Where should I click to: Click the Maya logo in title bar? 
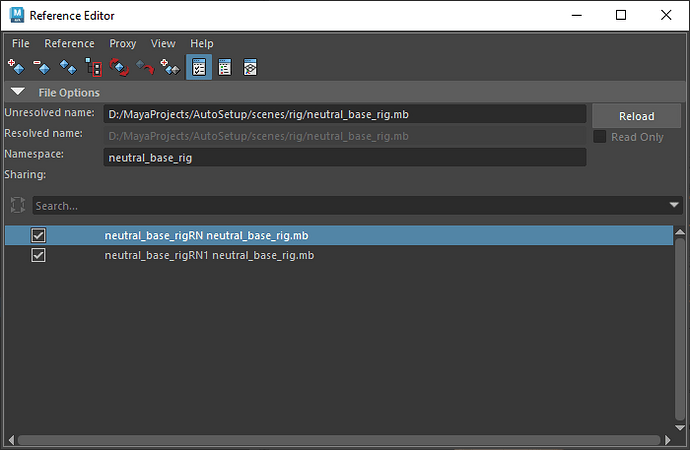(x=17, y=15)
